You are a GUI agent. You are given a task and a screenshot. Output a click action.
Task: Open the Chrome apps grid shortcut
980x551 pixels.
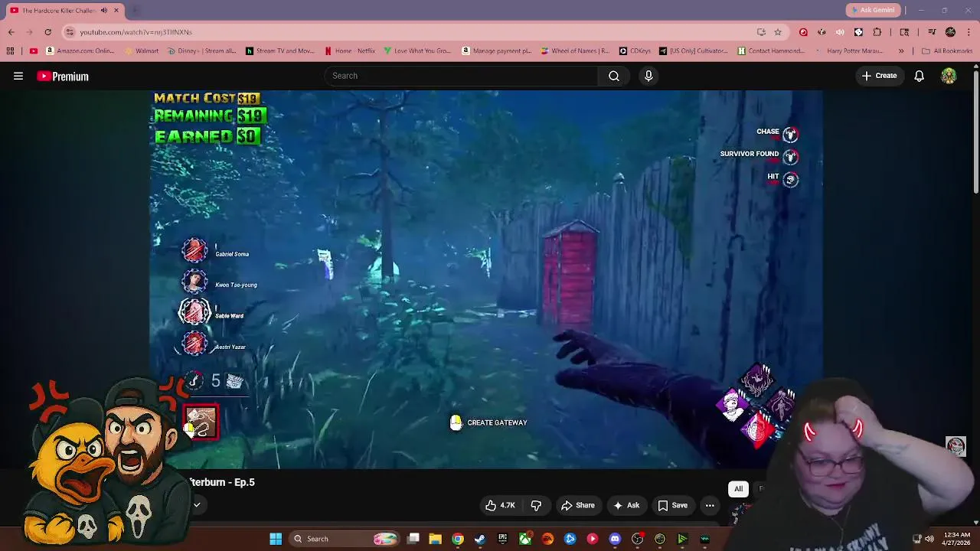click(10, 51)
